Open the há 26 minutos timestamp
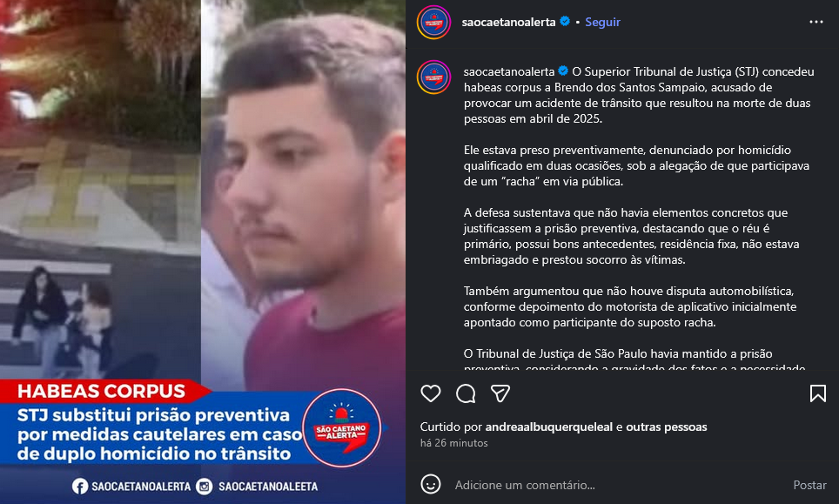 coord(453,443)
